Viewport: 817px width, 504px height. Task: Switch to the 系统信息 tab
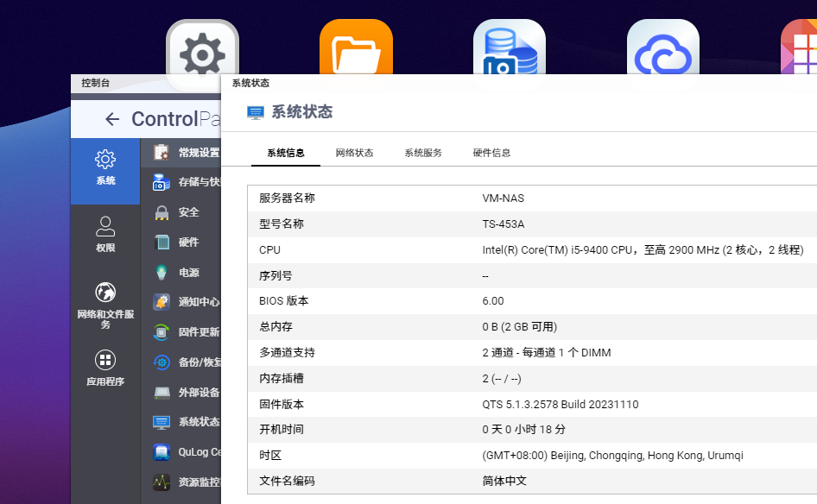coord(286,153)
